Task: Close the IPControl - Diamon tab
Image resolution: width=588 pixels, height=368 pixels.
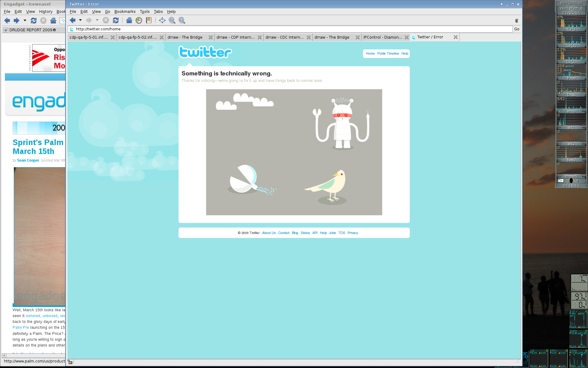Action: [407, 37]
